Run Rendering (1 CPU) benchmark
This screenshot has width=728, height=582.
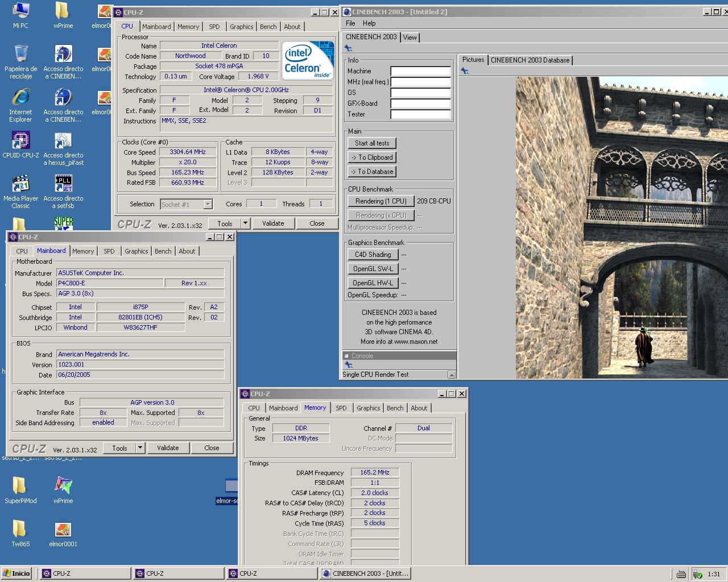tap(380, 201)
